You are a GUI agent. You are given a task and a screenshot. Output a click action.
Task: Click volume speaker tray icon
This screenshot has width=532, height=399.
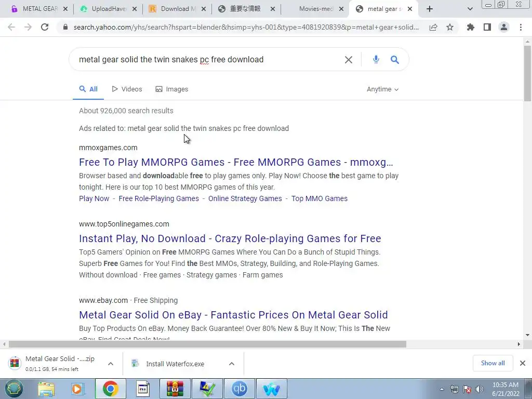pos(480,389)
